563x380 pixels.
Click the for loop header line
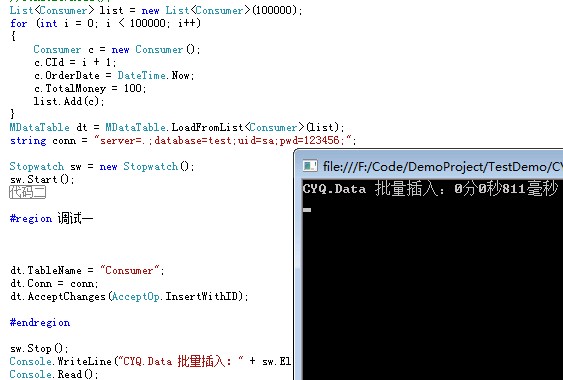[x=105, y=23]
